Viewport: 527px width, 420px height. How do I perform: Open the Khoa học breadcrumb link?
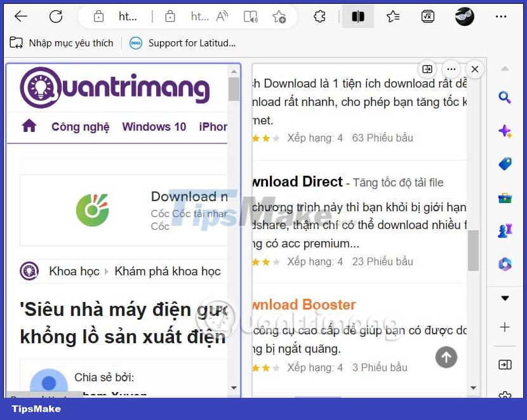pyautogui.click(x=74, y=271)
